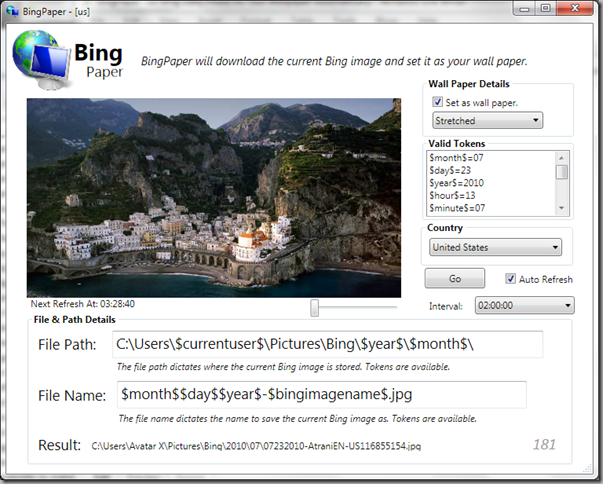Click the Result file path text
The width and height of the screenshot is (603, 484).
tap(256, 446)
